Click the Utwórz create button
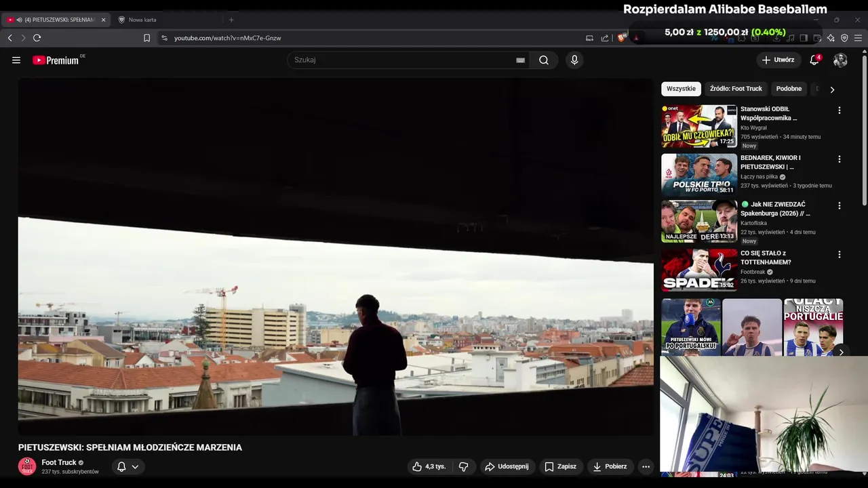 (778, 60)
